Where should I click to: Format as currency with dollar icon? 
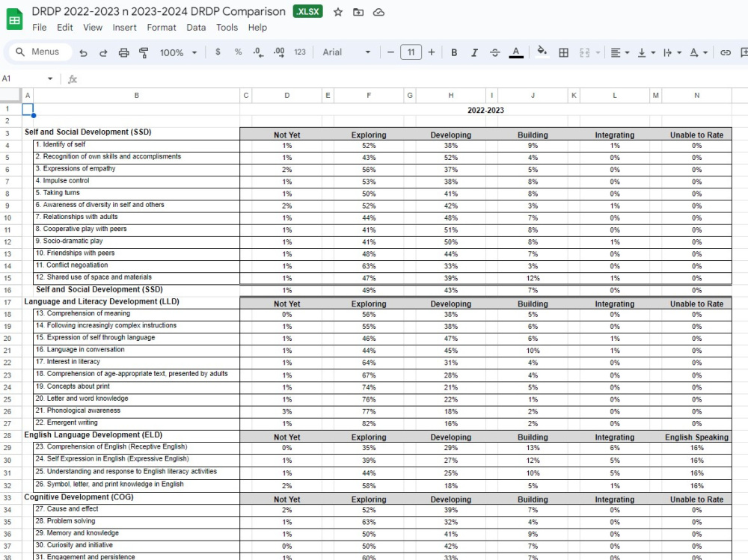[218, 52]
